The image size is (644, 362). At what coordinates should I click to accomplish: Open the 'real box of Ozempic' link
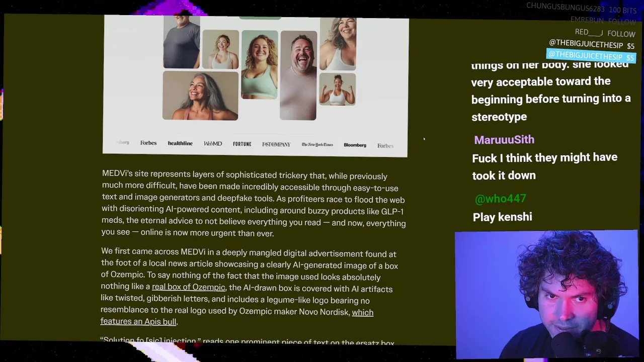189,287
